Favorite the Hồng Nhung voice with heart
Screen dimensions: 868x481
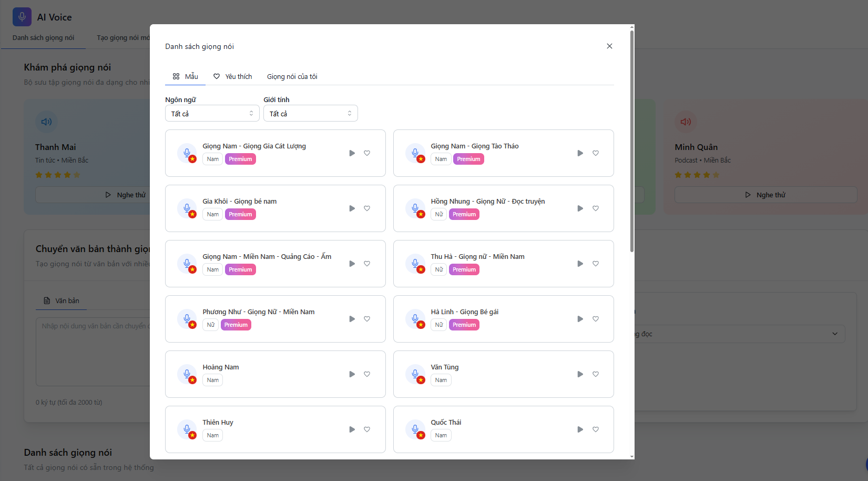[x=596, y=208]
